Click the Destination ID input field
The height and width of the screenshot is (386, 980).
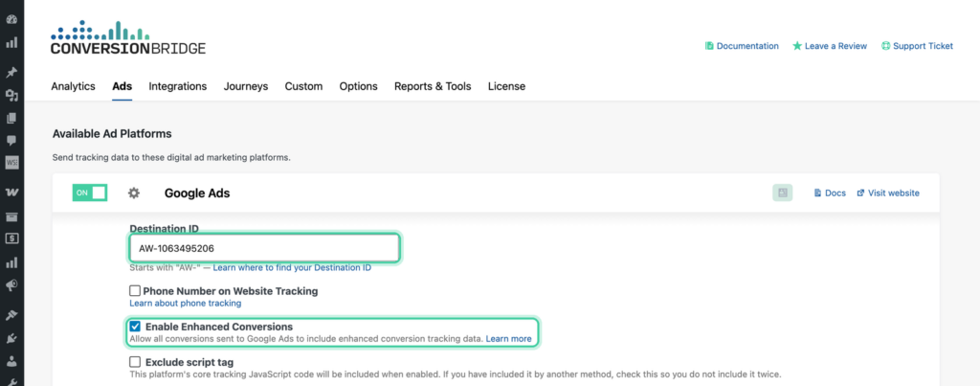(x=264, y=248)
